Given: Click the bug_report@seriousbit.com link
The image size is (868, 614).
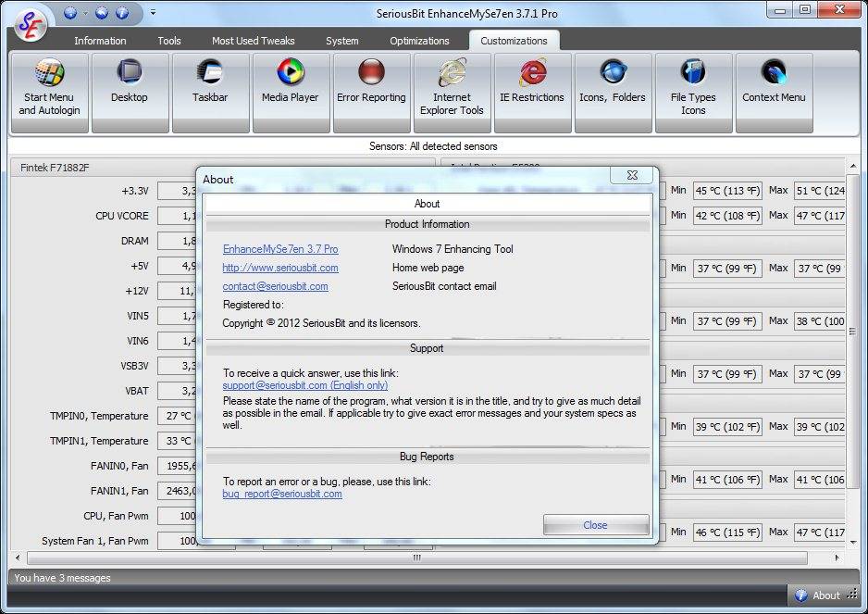Looking at the screenshot, I should tap(282, 494).
